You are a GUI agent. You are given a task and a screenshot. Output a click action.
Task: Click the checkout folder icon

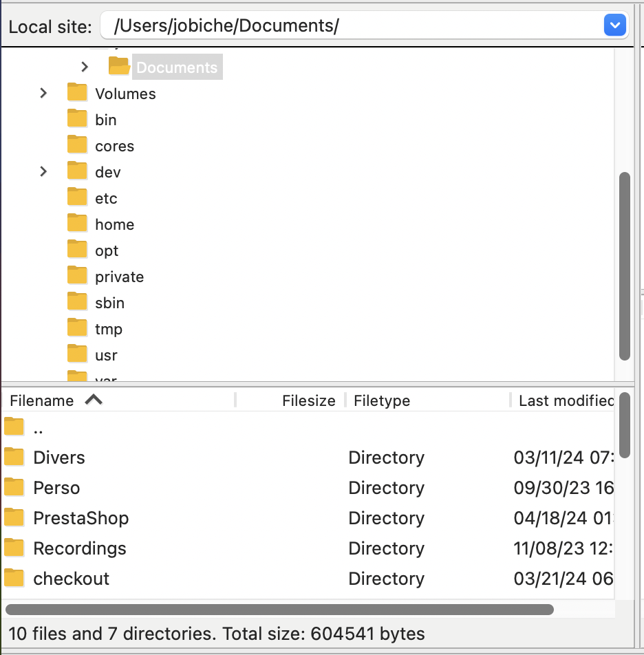(x=14, y=578)
